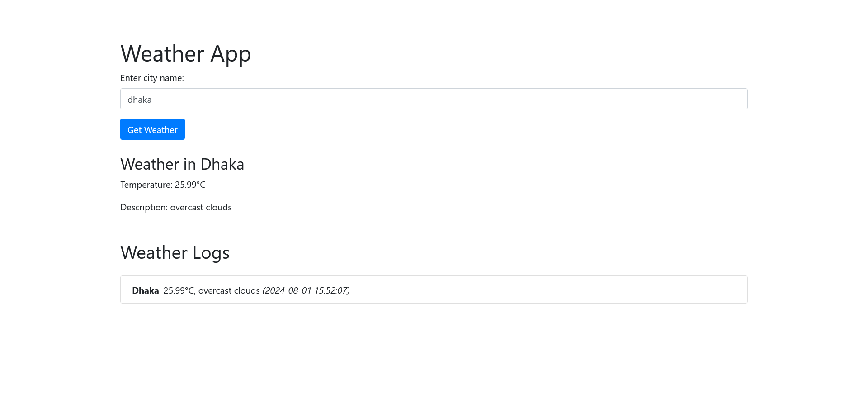
Task: Focus the city name input field
Action: 433,99
